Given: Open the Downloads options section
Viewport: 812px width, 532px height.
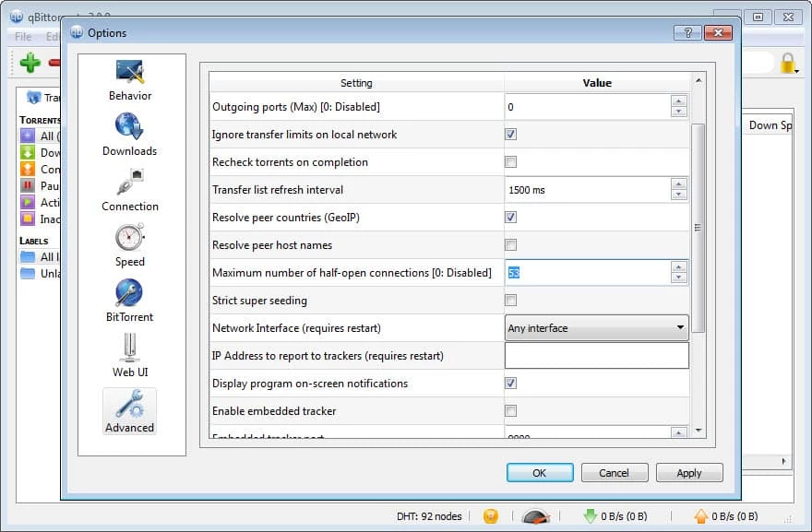Looking at the screenshot, I should [129, 135].
